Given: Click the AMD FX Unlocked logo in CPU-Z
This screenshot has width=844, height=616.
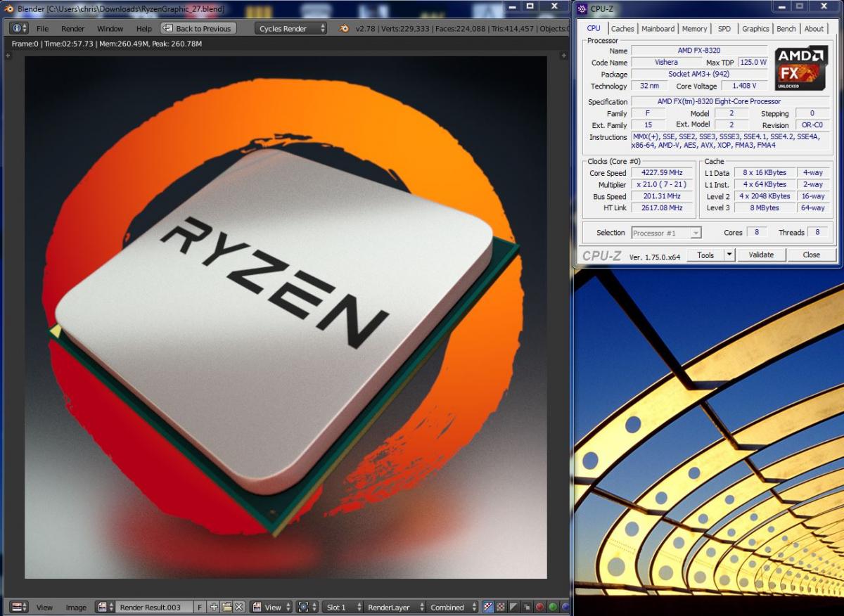Looking at the screenshot, I should pyautogui.click(x=801, y=68).
